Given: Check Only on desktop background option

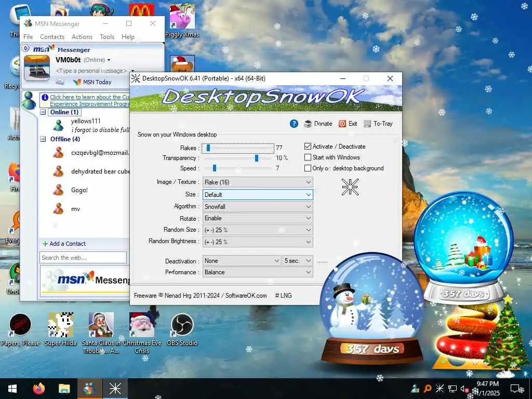Looking at the screenshot, I should click(308, 168).
